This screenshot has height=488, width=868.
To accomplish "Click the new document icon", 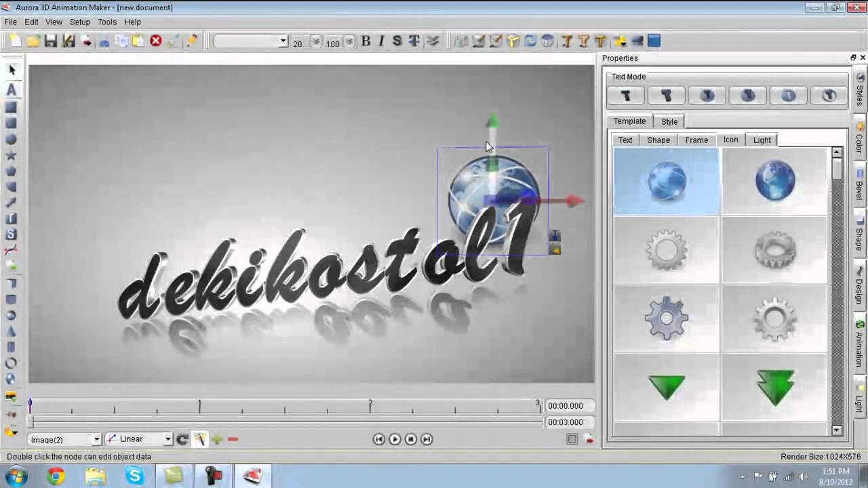I will (16, 41).
